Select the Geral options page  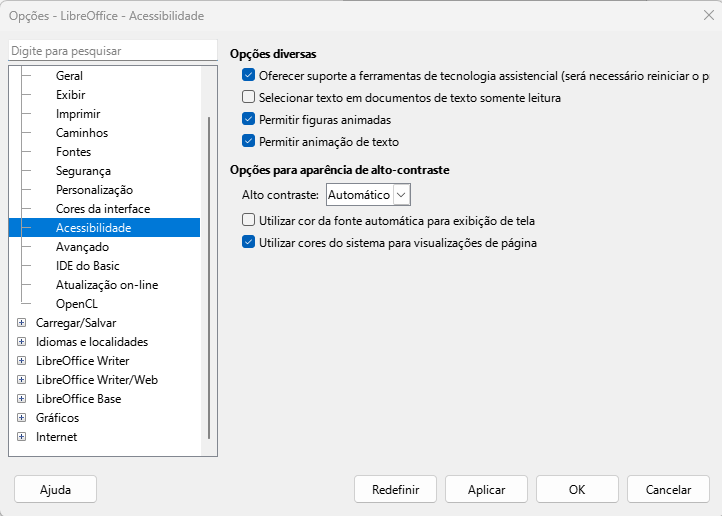[x=69, y=75]
